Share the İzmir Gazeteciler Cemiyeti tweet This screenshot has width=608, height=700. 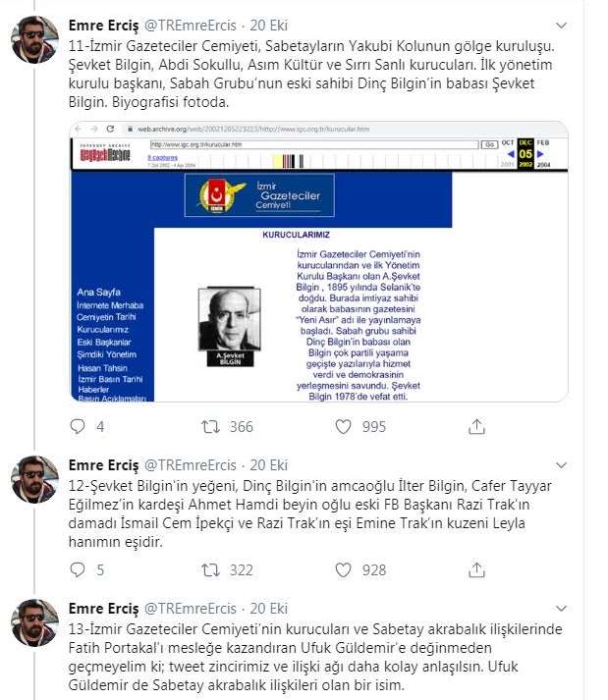point(476,426)
